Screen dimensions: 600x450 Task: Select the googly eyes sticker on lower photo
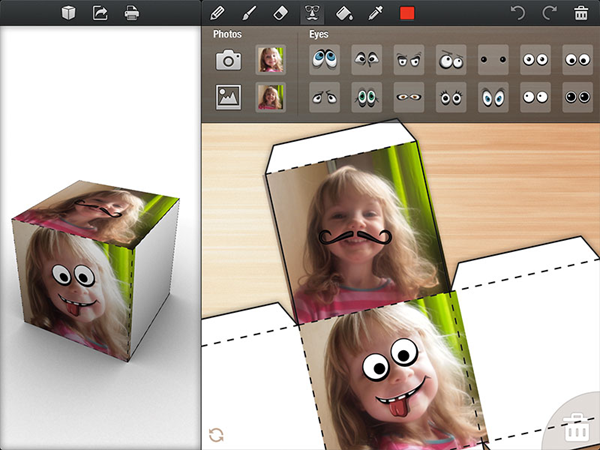pyautogui.click(x=390, y=360)
